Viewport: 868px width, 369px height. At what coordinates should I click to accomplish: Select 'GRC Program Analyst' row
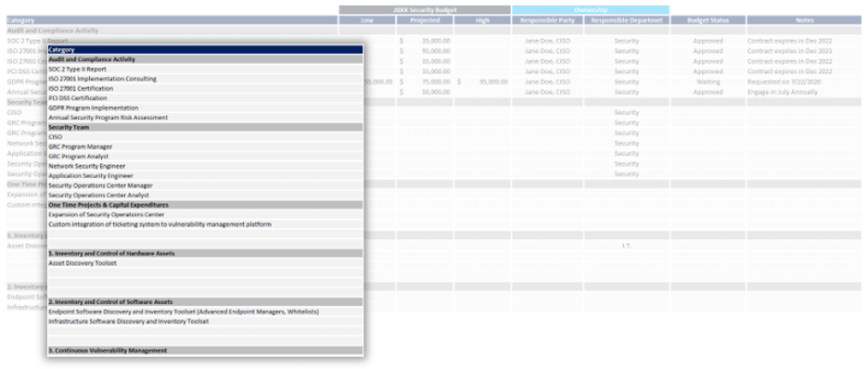tap(205, 156)
